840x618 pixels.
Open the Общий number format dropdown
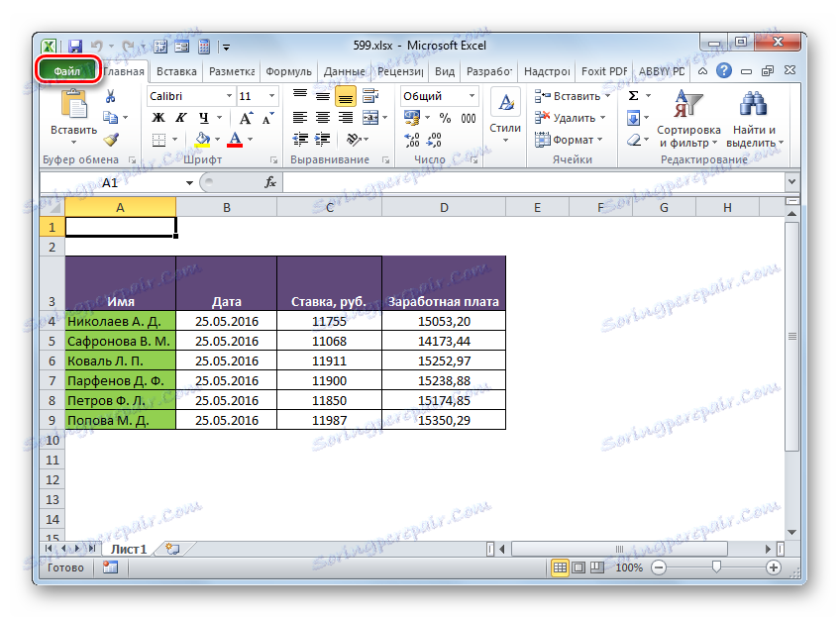pos(472,96)
